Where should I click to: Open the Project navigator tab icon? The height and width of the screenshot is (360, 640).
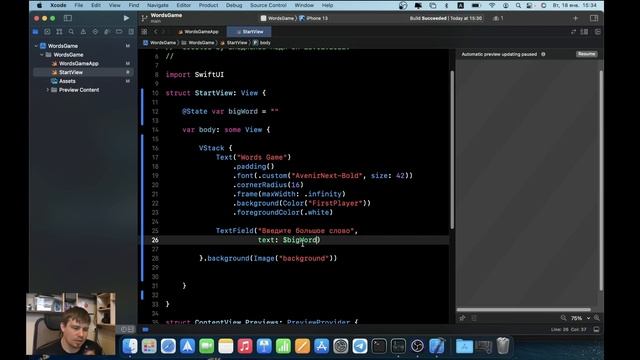click(36, 32)
